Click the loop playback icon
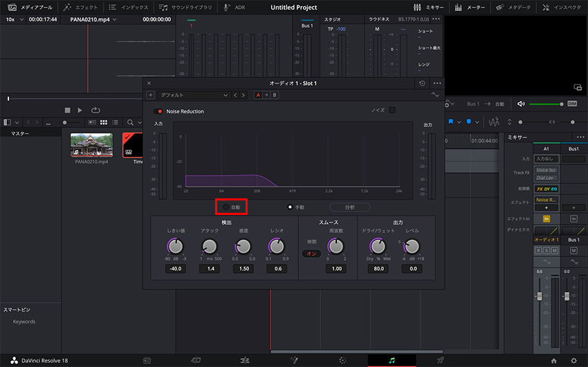Viewport: 588px width, 367px height. [95, 110]
